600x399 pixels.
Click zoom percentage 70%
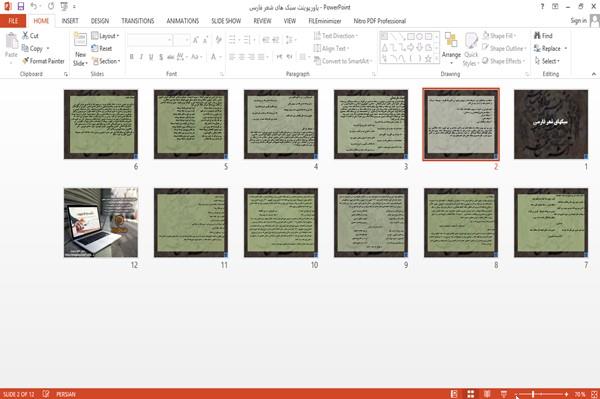coord(580,394)
